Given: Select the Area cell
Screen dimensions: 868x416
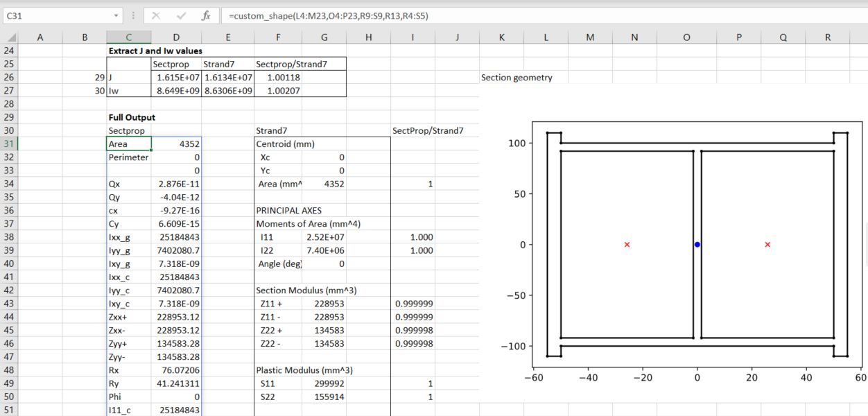Looking at the screenshot, I should pos(128,144).
